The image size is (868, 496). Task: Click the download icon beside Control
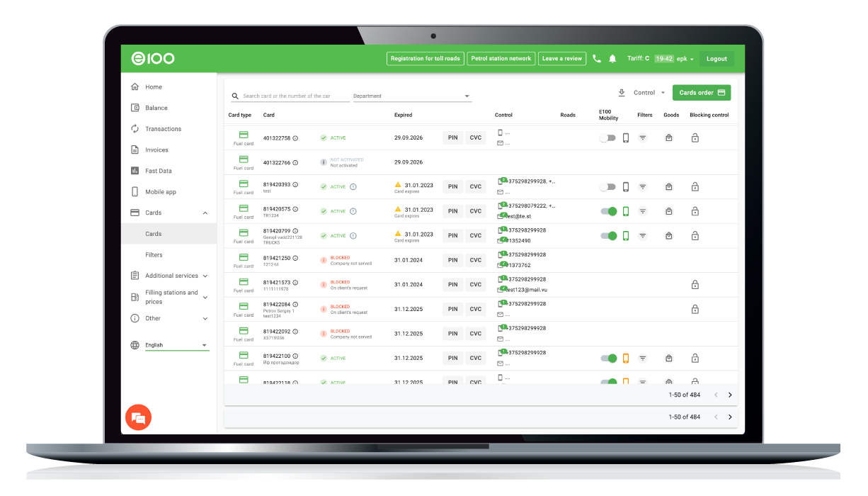click(622, 93)
